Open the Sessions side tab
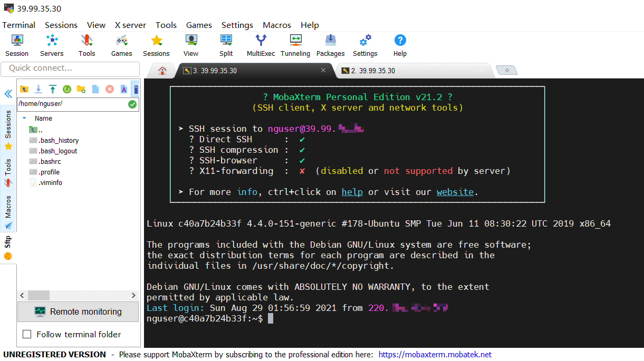 [8, 130]
